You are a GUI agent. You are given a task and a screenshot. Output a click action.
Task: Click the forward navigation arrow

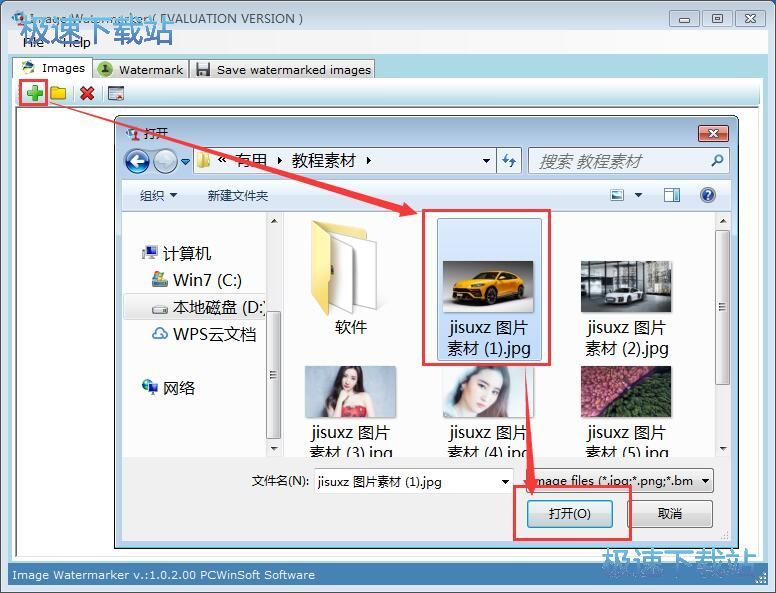click(165, 161)
